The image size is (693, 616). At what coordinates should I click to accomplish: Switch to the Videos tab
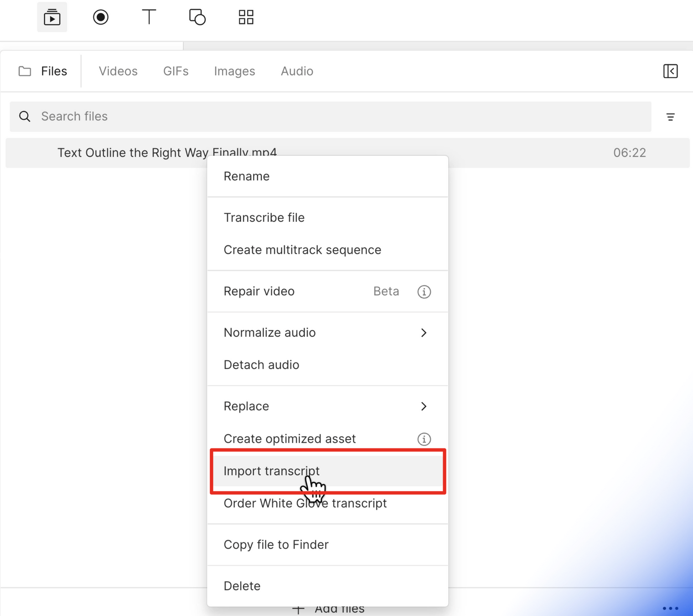pos(118,71)
